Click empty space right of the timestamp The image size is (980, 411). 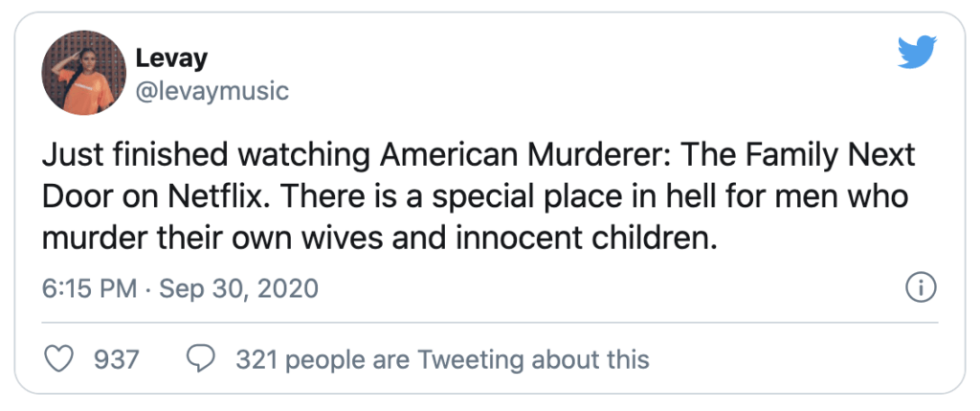point(612,288)
